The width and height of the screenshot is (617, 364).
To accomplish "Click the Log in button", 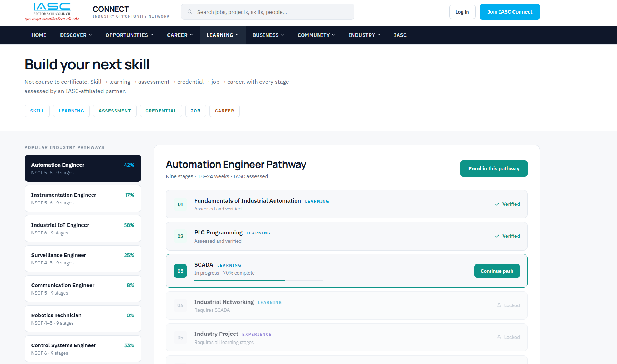I will 462,12.
